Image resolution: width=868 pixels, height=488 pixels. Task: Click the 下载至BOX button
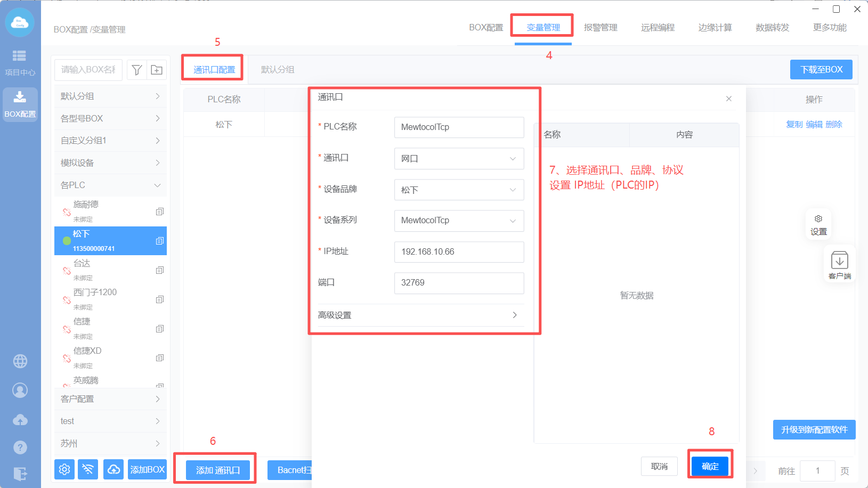pyautogui.click(x=821, y=70)
